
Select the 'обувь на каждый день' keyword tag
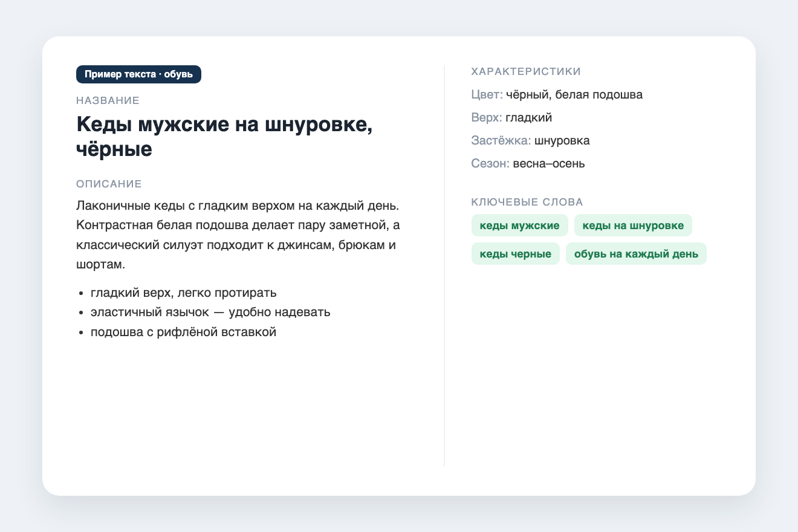[x=636, y=254]
